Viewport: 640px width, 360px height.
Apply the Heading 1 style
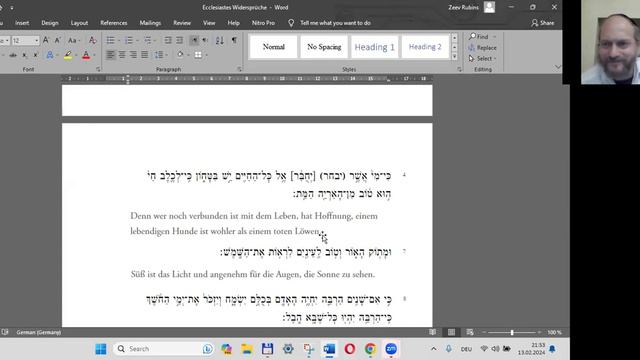click(x=374, y=47)
